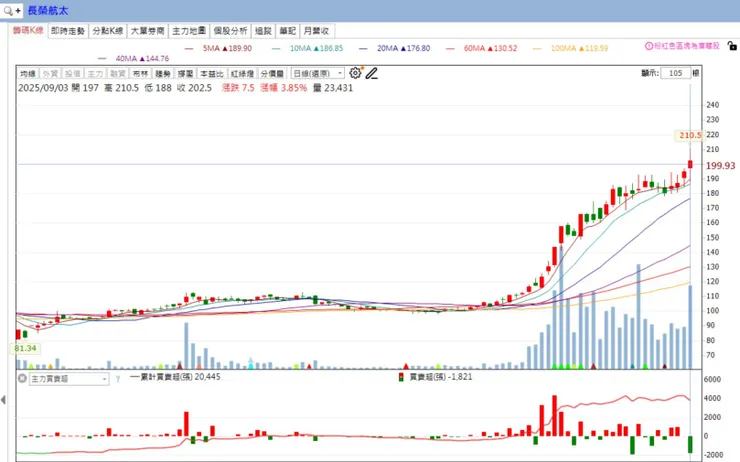Viewport: 740px width, 462px height.
Task: Click the pink info circle icon
Action: coord(649,46)
